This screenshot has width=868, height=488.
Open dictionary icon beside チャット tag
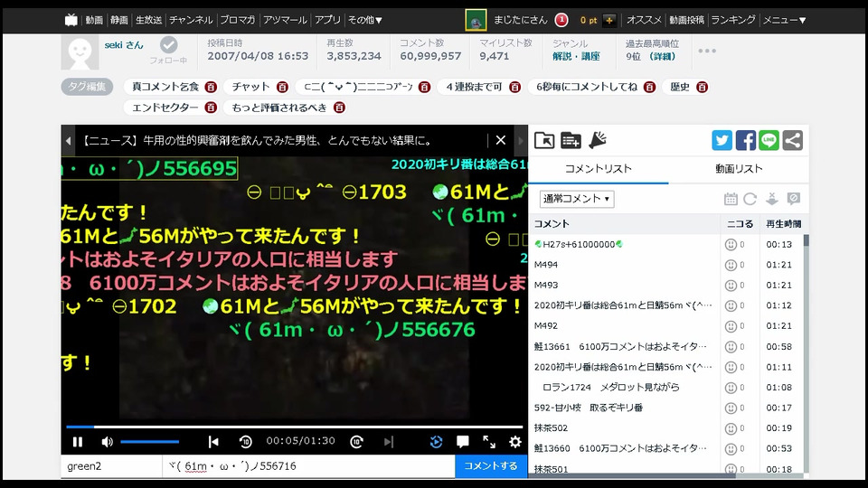(282, 87)
